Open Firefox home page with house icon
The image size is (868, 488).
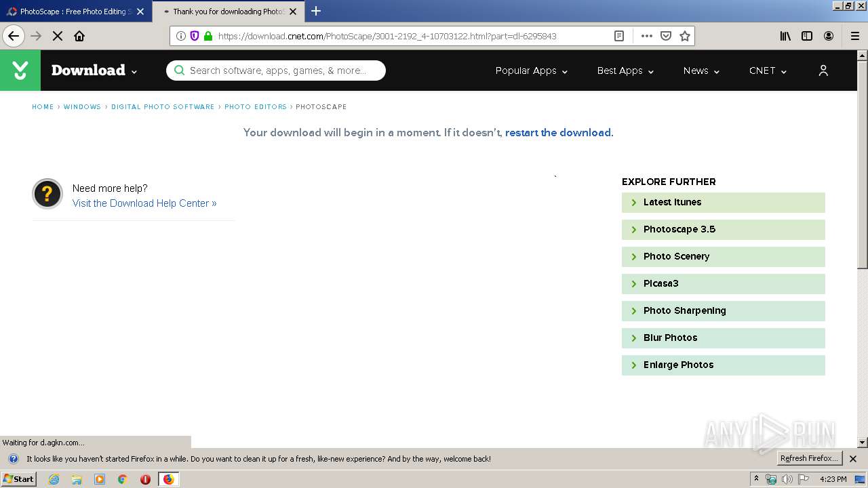pos(79,36)
